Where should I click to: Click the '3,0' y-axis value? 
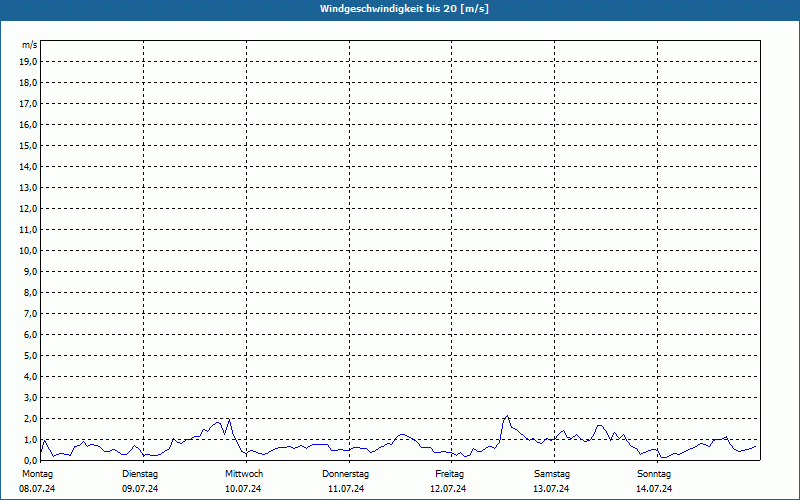31,397
